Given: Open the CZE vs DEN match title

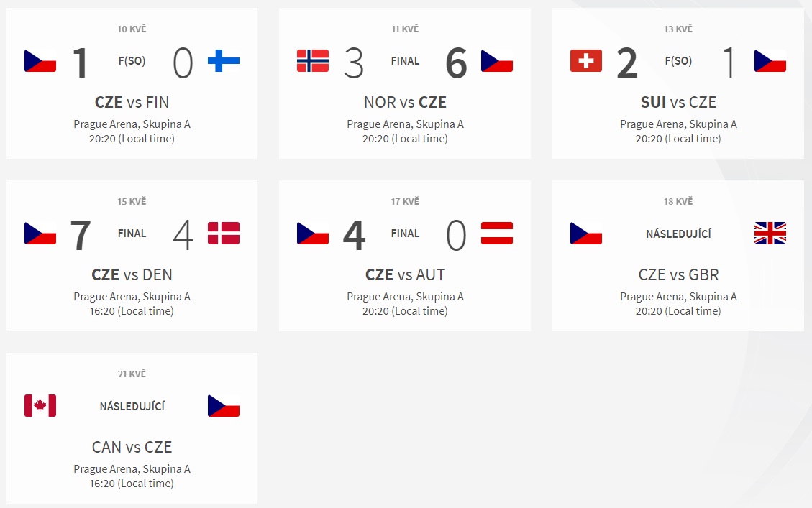Looking at the screenshot, I should coord(132,274).
